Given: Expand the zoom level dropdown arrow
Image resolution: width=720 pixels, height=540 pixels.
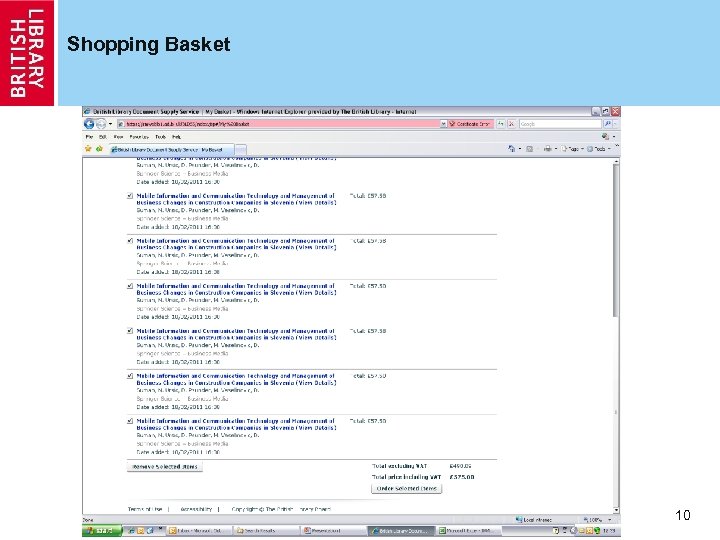Looking at the screenshot, I should 610,520.
